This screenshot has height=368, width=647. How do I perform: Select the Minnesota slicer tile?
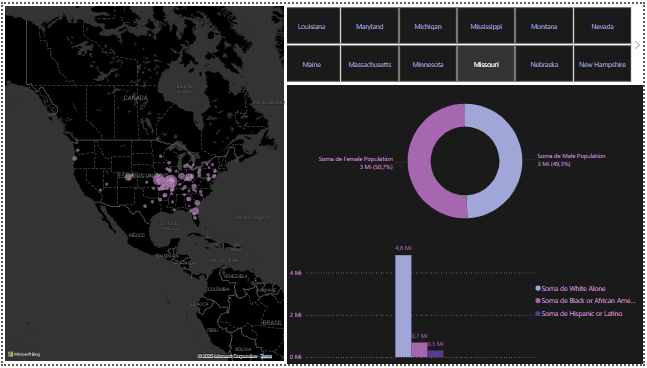[x=428, y=64]
